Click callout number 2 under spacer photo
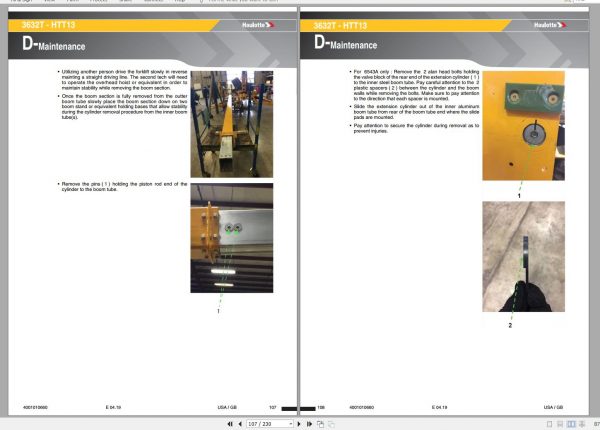Viewport: 600px width, 430px height. coord(510,325)
